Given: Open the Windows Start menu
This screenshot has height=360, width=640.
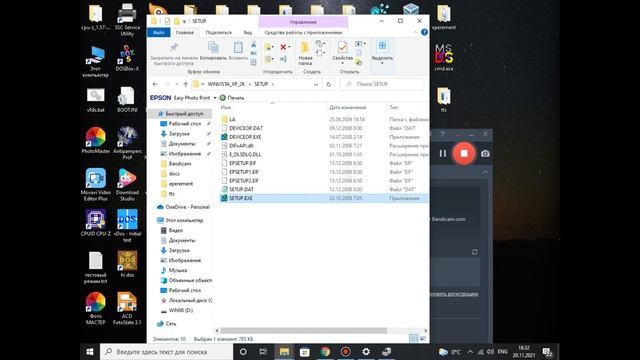Looking at the screenshot, I should click(90, 351).
